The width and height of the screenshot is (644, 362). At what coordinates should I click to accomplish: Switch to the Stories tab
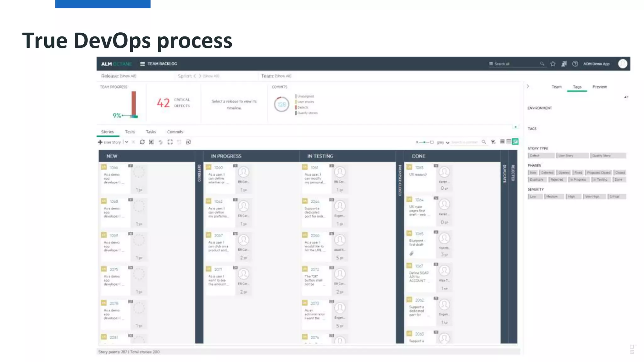click(108, 132)
